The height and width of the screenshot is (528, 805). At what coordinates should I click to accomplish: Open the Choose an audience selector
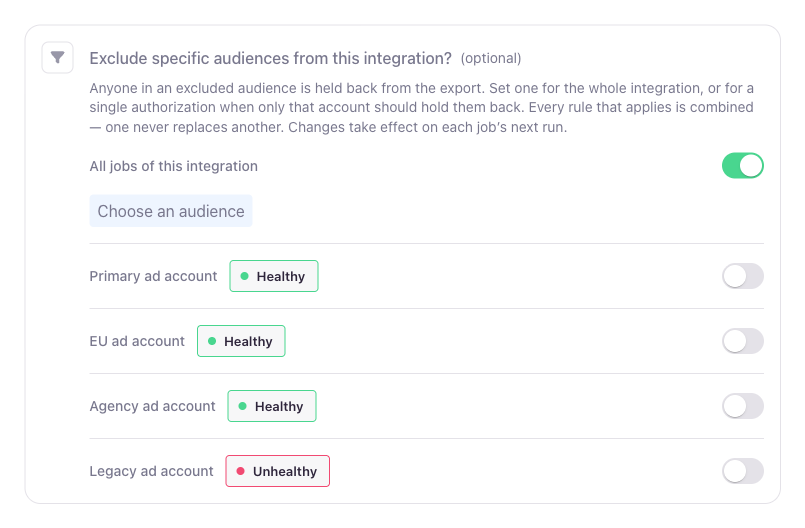tap(171, 211)
